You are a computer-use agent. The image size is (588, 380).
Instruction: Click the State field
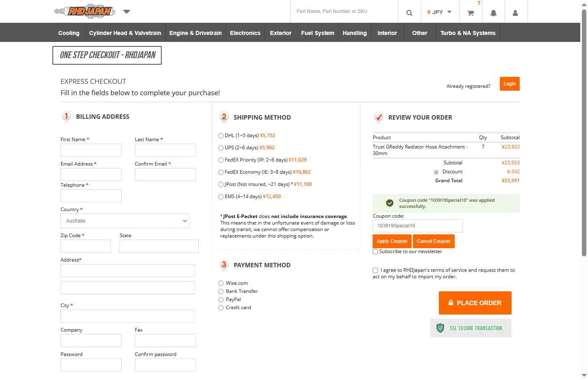(x=159, y=246)
